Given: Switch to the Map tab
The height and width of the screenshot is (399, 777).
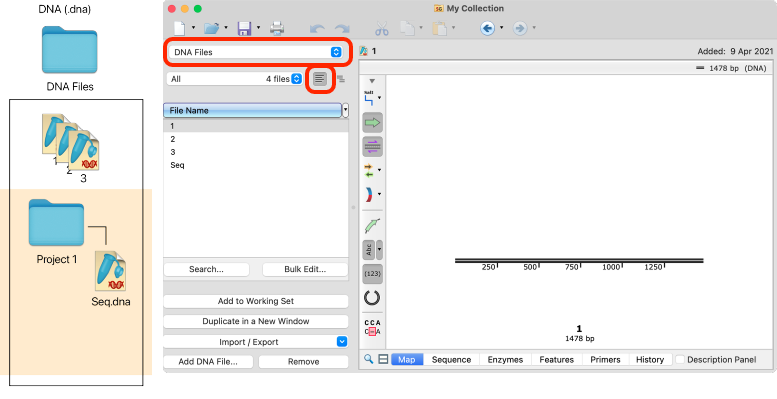Looking at the screenshot, I should pos(407,359).
